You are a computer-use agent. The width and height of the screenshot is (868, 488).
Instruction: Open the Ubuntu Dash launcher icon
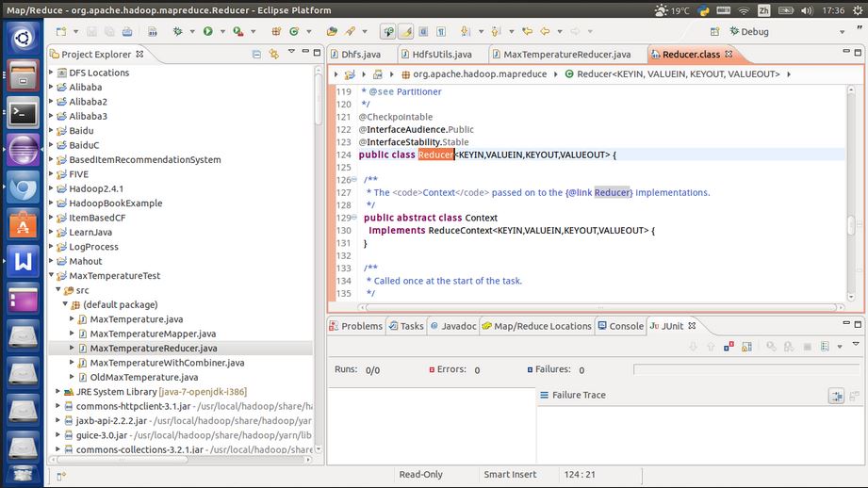point(23,38)
